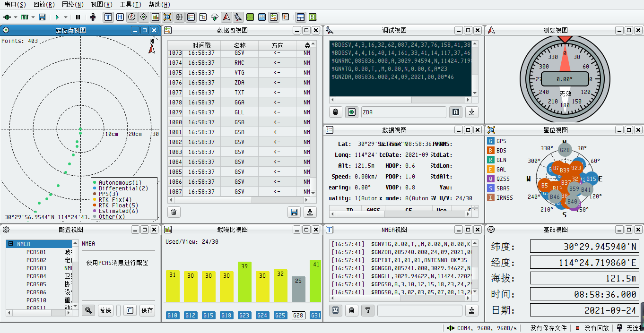The width and height of the screenshot is (644, 333).
Task: Toggle the satellite constellation view toolbar icon
Action: (167, 17)
